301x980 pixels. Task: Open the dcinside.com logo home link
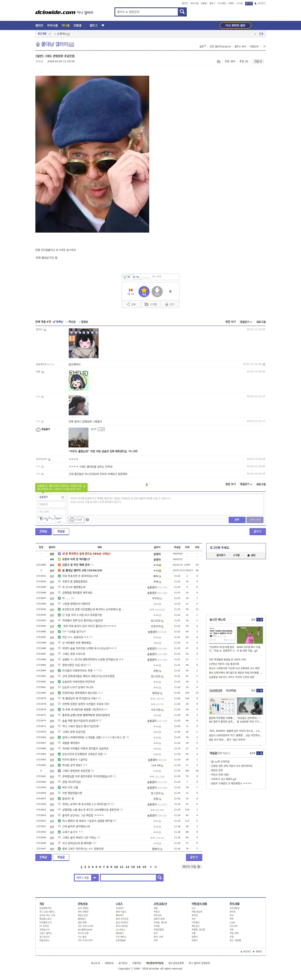[55, 12]
